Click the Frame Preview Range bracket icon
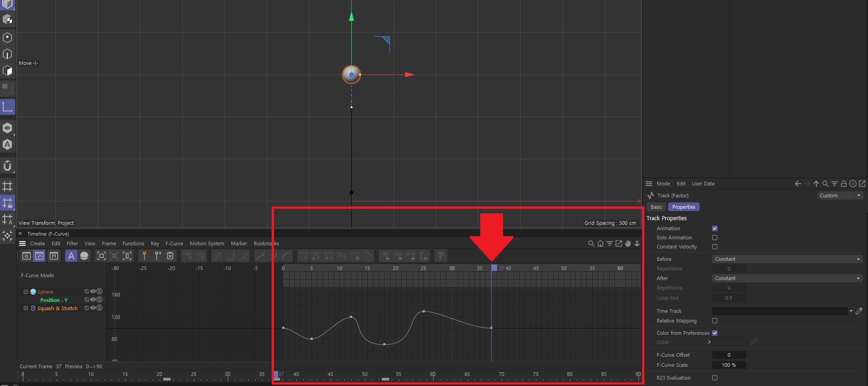 [128, 256]
